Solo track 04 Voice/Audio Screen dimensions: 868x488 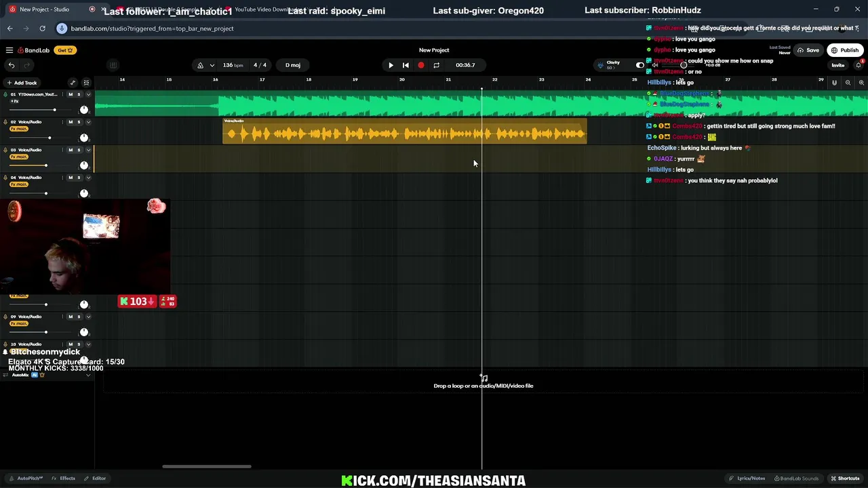[79, 178]
